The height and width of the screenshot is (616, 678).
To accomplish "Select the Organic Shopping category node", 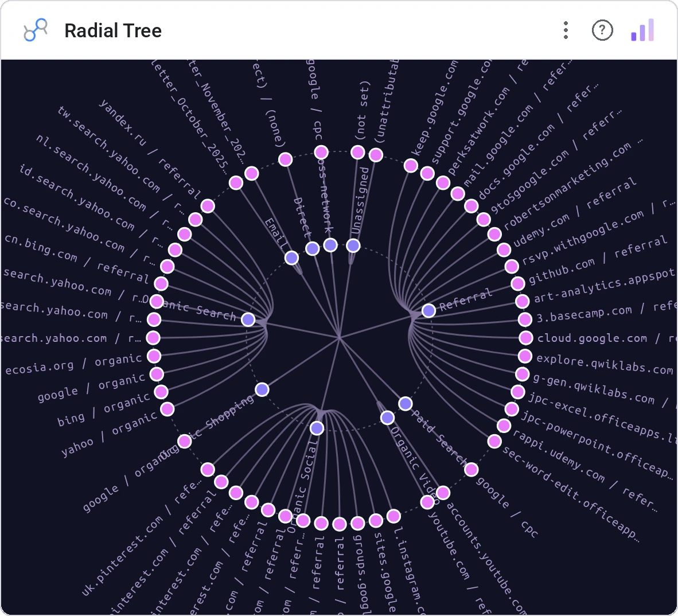I will (x=262, y=389).
